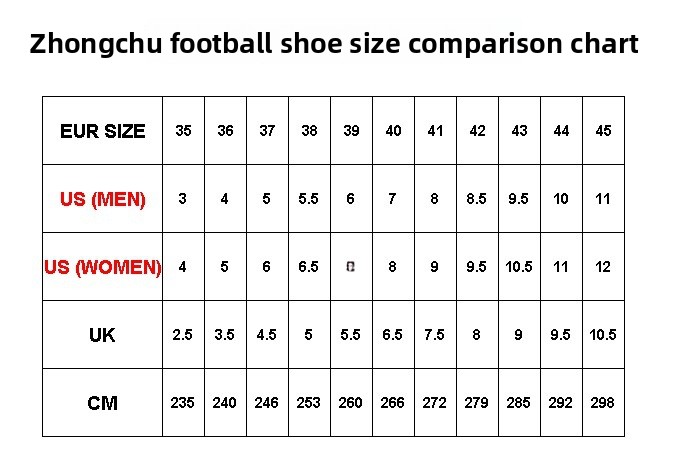Click the CM row header

(102, 403)
